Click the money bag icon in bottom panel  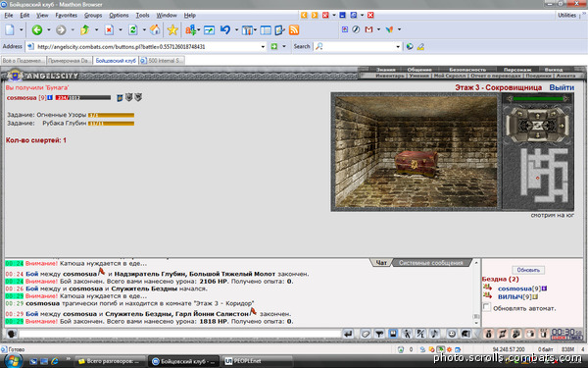(x=488, y=334)
